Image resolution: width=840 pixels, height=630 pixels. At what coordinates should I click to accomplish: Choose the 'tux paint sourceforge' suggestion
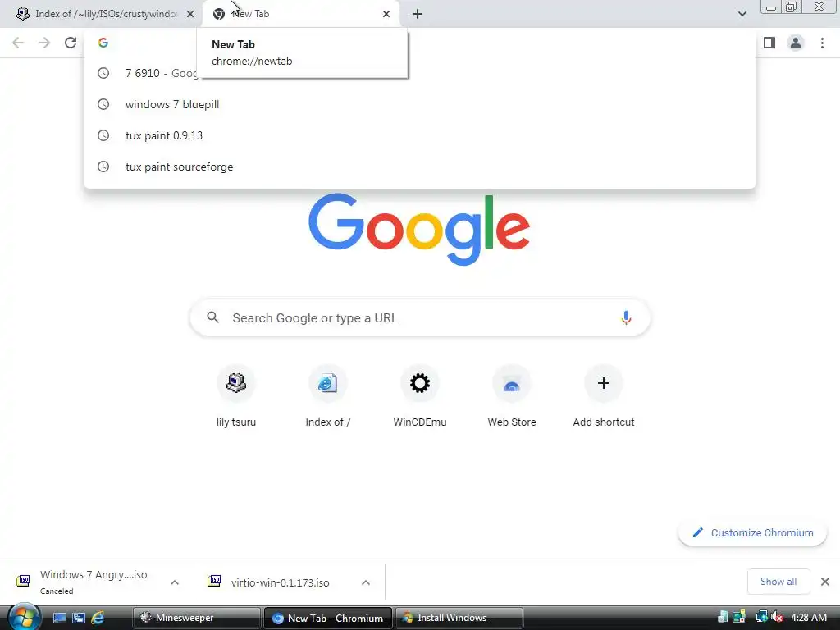(x=419, y=167)
